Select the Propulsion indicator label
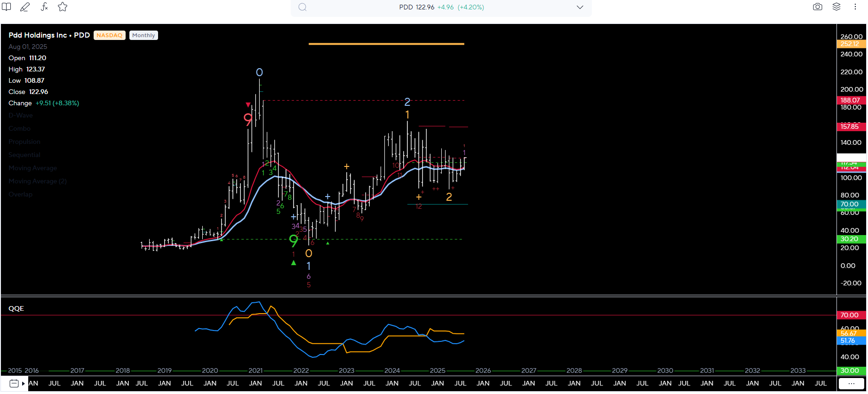Screen dimensions: 868x394 tap(24, 142)
